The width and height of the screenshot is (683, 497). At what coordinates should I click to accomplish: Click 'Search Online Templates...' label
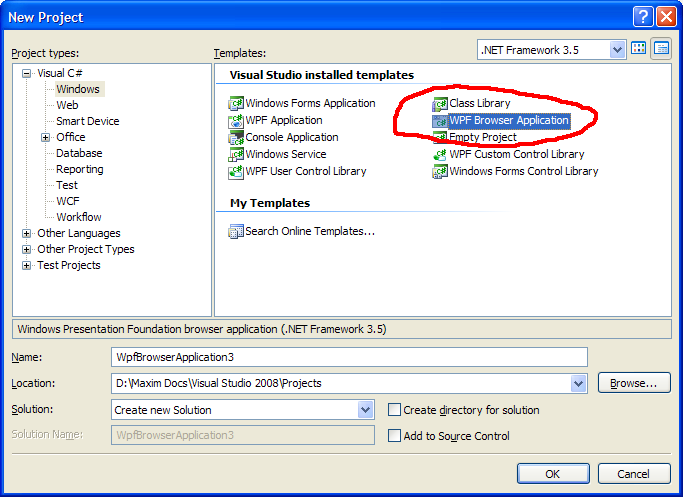pyautogui.click(x=310, y=231)
